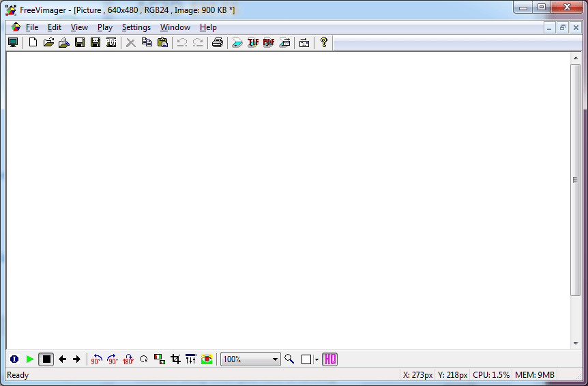Click the send email icon

(x=304, y=43)
